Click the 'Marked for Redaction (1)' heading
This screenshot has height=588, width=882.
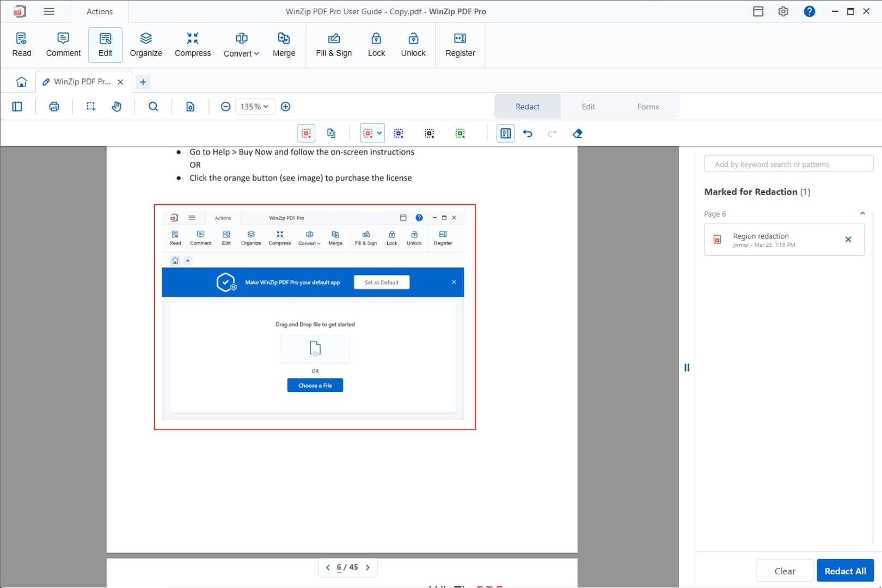757,192
